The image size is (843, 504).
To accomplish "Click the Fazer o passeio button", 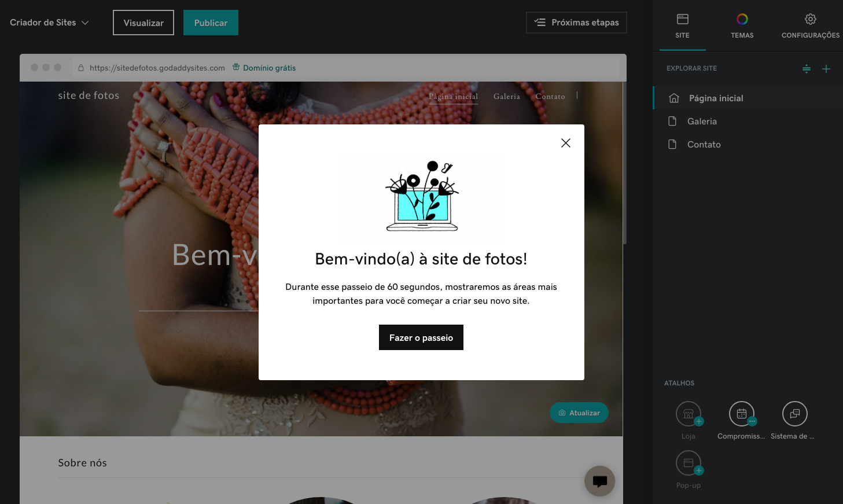I will pos(421,337).
